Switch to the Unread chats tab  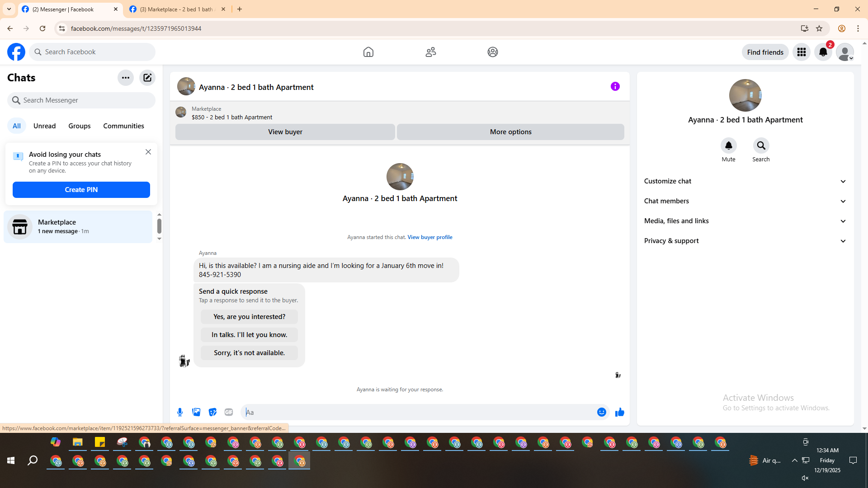point(44,126)
